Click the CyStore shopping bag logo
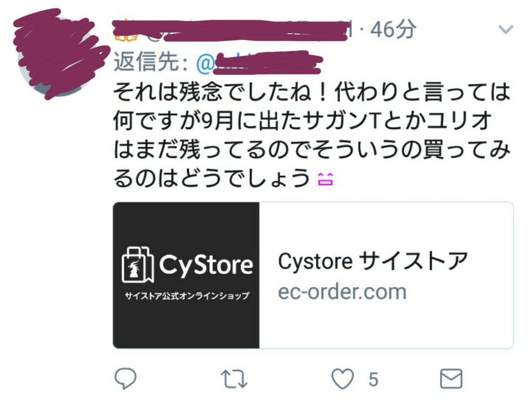Screen dimensions: 532x406 pos(138,265)
